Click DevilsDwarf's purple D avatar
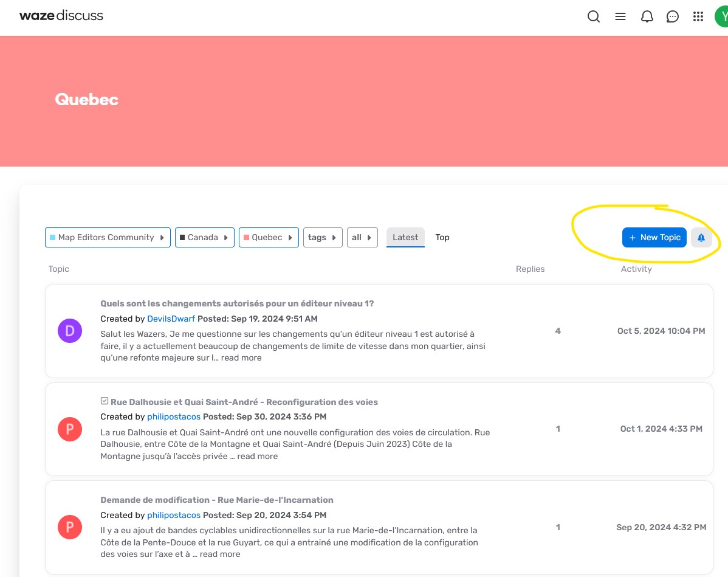 click(x=70, y=331)
